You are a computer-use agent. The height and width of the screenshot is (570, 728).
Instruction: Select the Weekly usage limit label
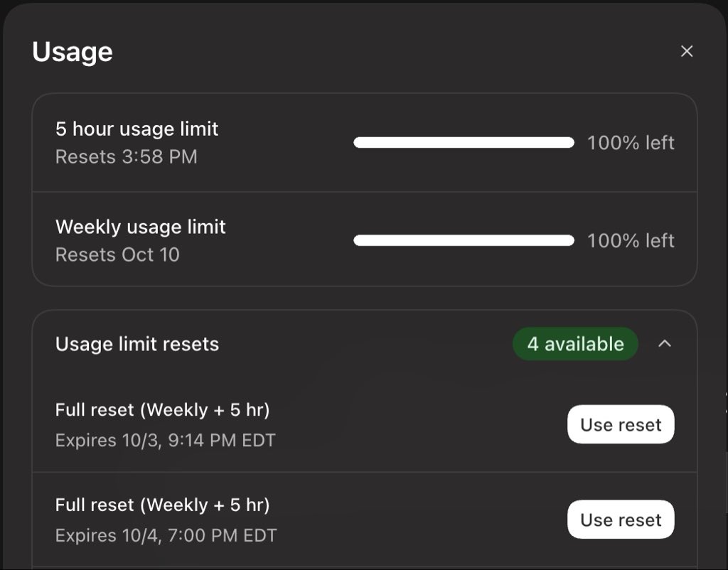point(141,227)
